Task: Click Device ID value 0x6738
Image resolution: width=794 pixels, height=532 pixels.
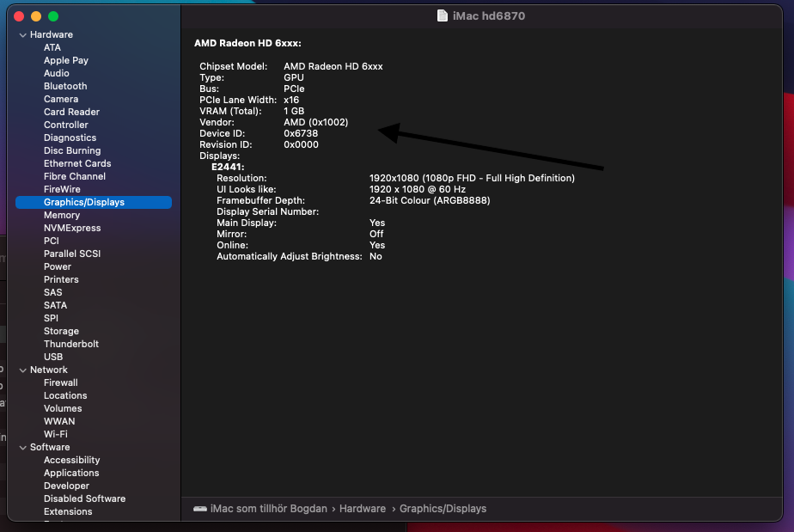Action: 301,133
